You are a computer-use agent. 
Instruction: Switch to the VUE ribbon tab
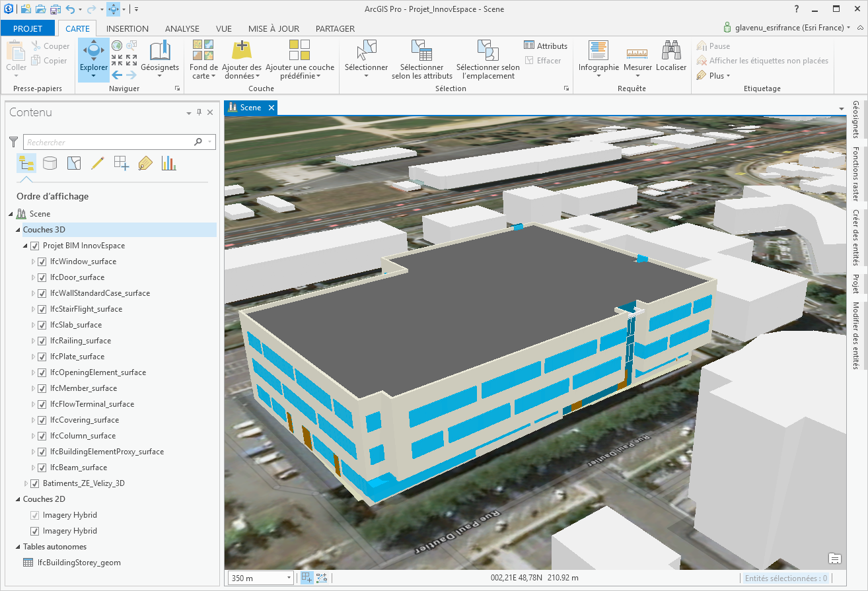(224, 28)
